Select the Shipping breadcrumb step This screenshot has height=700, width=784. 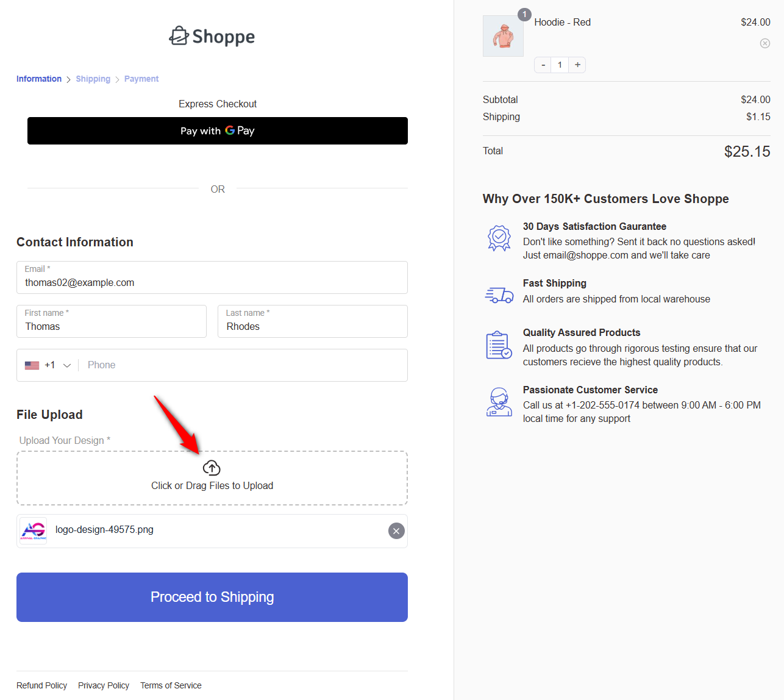93,79
